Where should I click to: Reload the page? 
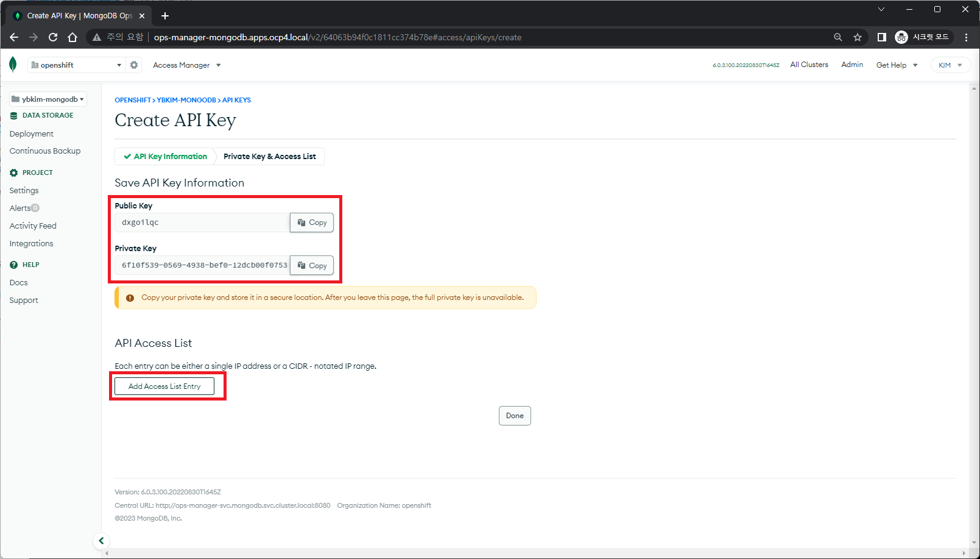[x=53, y=37]
